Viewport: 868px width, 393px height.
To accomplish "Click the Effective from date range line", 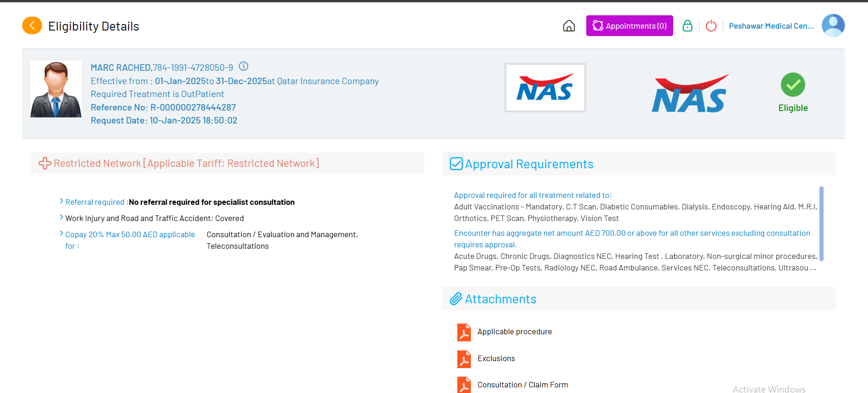I will tap(235, 81).
